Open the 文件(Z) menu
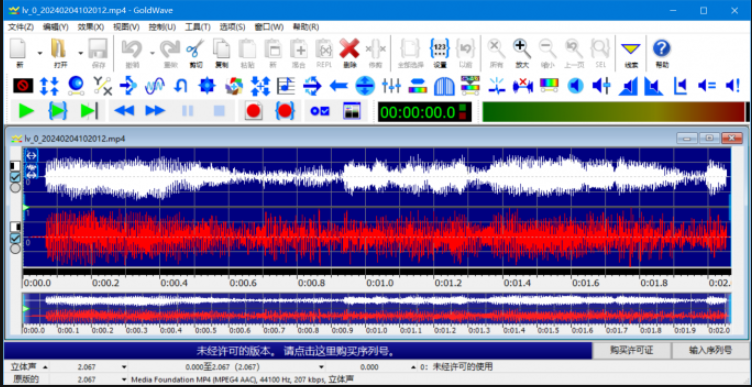Image resolution: width=752 pixels, height=387 pixels. (21, 27)
